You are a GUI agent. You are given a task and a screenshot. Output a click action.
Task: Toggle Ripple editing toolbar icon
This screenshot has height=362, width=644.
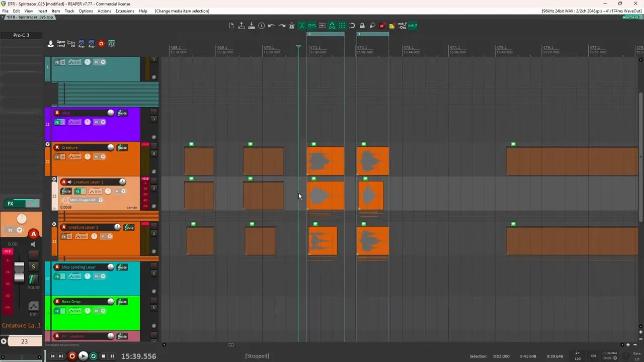[322, 26]
